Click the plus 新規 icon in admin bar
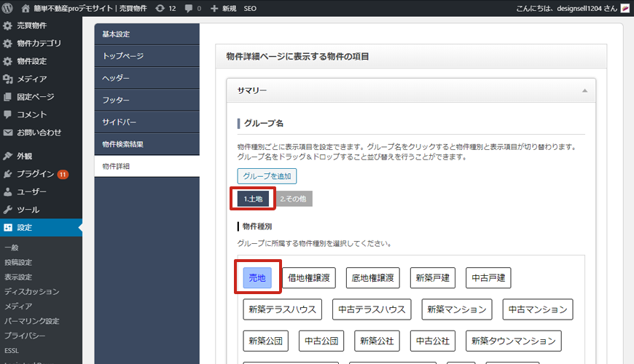The width and height of the screenshot is (634, 364). point(214,8)
